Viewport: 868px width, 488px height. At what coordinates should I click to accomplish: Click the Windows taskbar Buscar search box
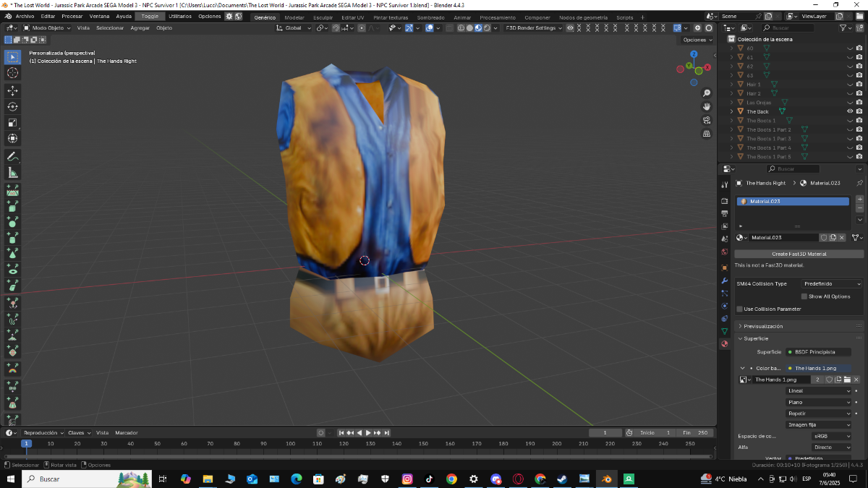(x=87, y=479)
